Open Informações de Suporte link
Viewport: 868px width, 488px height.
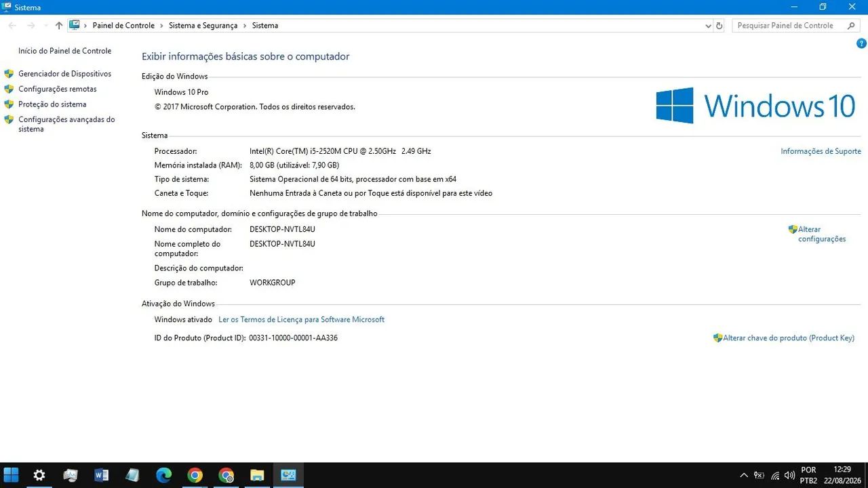pos(821,151)
